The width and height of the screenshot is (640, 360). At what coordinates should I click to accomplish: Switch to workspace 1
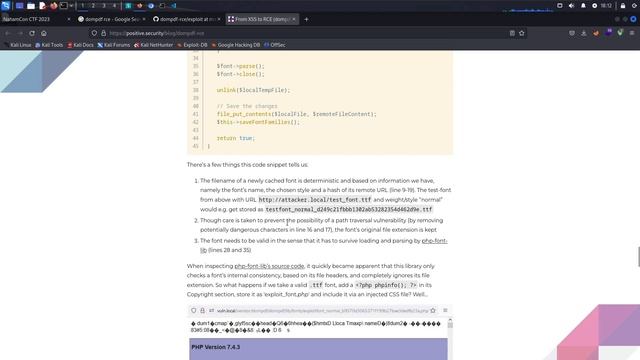(82, 6)
